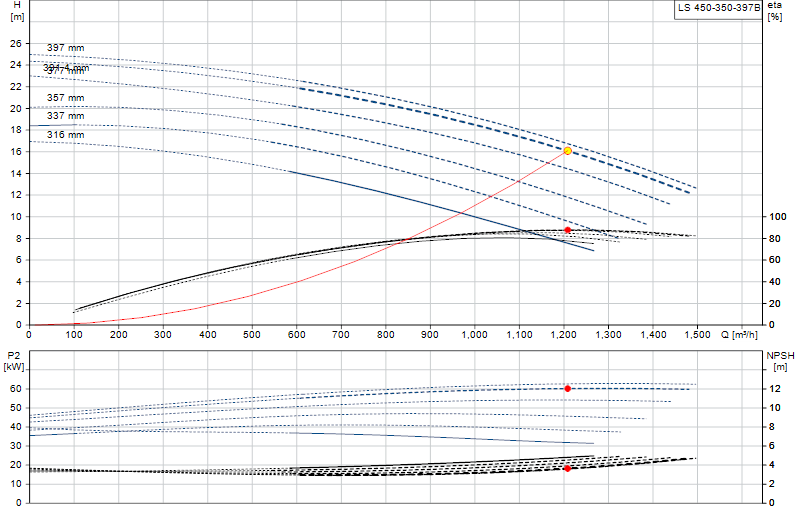
Task: Click the 26 tick on the head axis
Action: coord(16,44)
